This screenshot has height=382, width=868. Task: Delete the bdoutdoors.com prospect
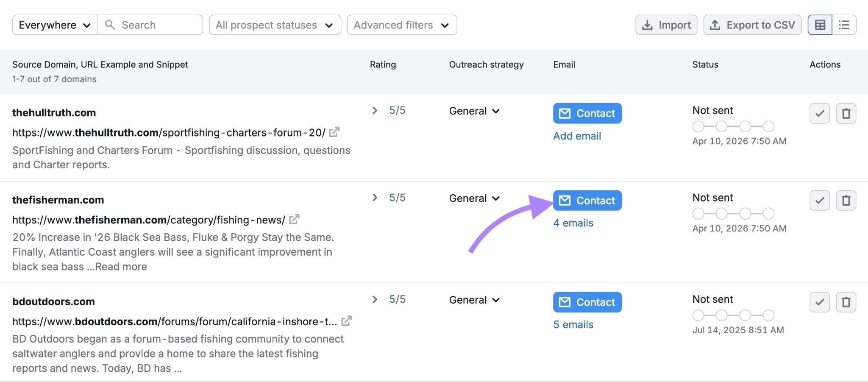[x=846, y=302]
